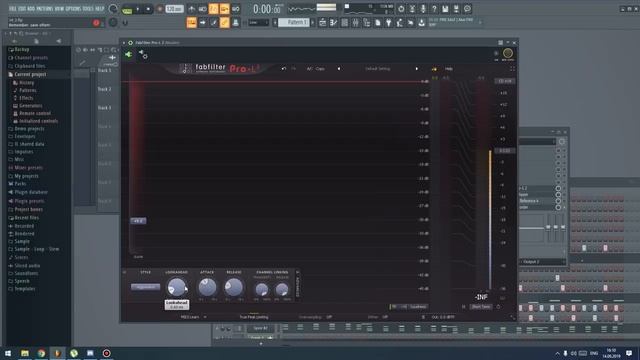The height and width of the screenshot is (360, 640).
Task: Open the piano roll view icon
Action: [x=333, y=22]
